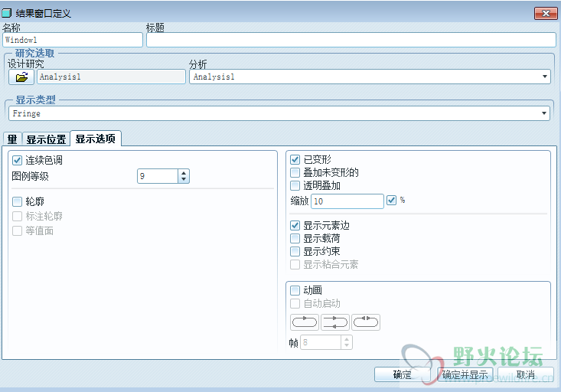Screen dimensions: 561x392
Task: Click the disabled 自动启动 checkbox
Action: [295, 304]
